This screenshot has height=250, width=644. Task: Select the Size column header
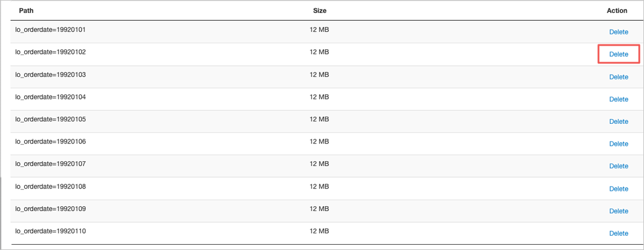[x=319, y=11]
